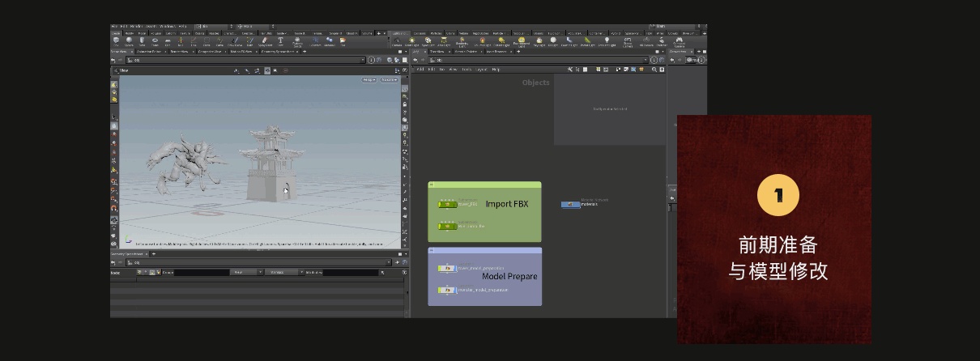Switch to the Asset Browser tab
Image resolution: width=980 pixels, height=361 pixels.
coord(496,52)
